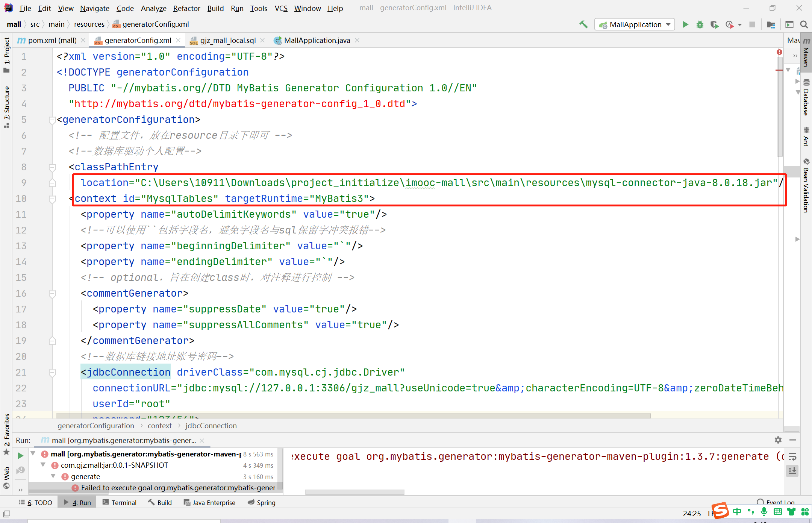Open the Spring tool window
Image resolution: width=812 pixels, height=523 pixels.
coord(262,502)
